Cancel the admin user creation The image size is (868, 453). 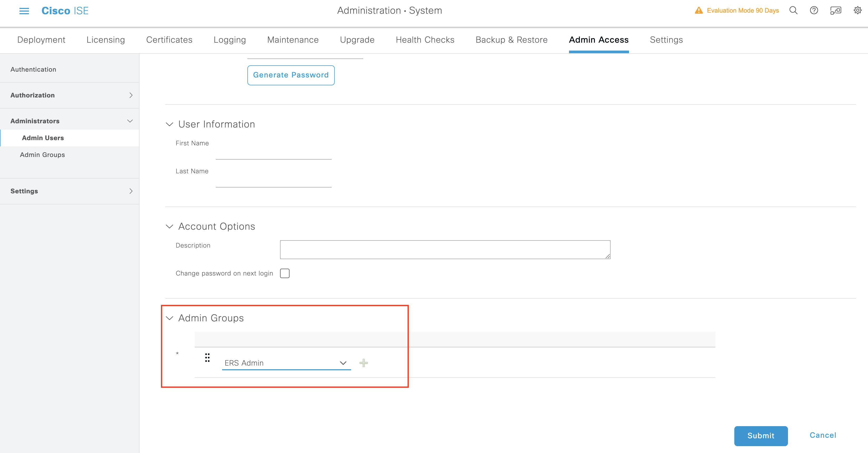(823, 435)
